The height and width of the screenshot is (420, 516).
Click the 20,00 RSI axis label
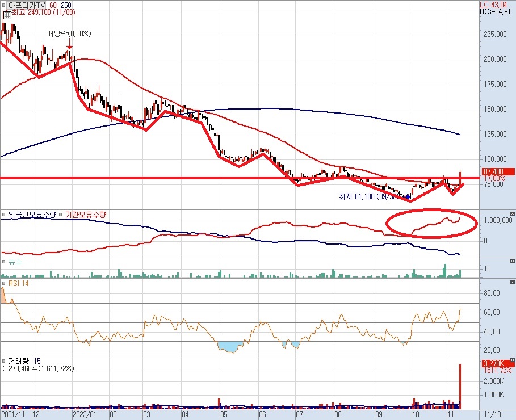492,350
